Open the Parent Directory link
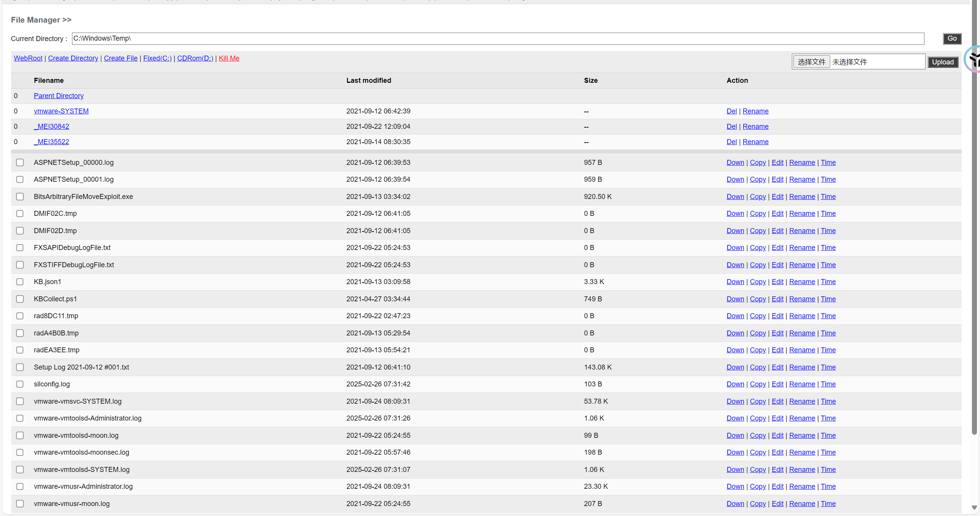The width and height of the screenshot is (980, 516). pyautogui.click(x=59, y=96)
